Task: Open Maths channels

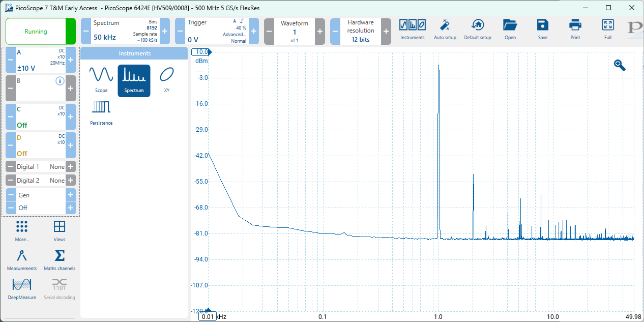Action: tap(60, 260)
